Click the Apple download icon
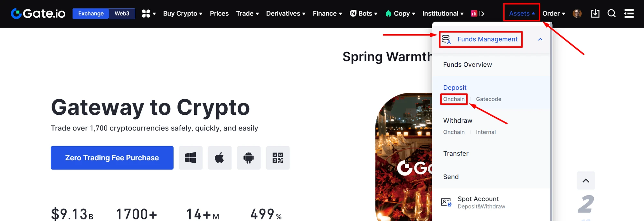644x221 pixels. click(220, 158)
